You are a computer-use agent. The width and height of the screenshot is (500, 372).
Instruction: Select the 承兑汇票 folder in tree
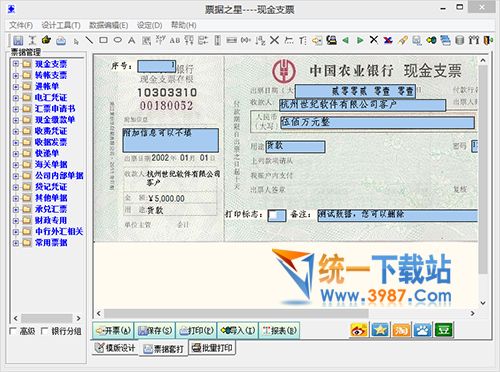(51, 209)
